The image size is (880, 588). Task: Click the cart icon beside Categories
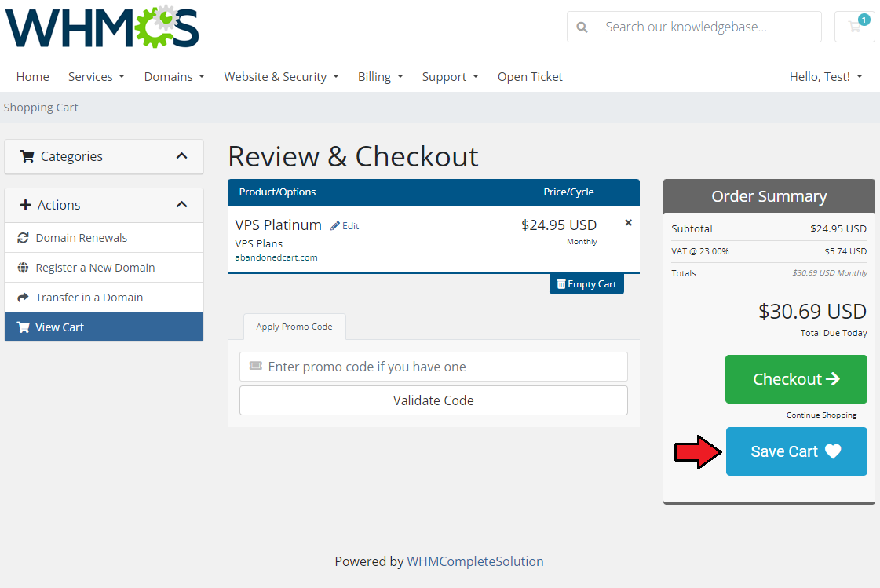[x=27, y=156]
